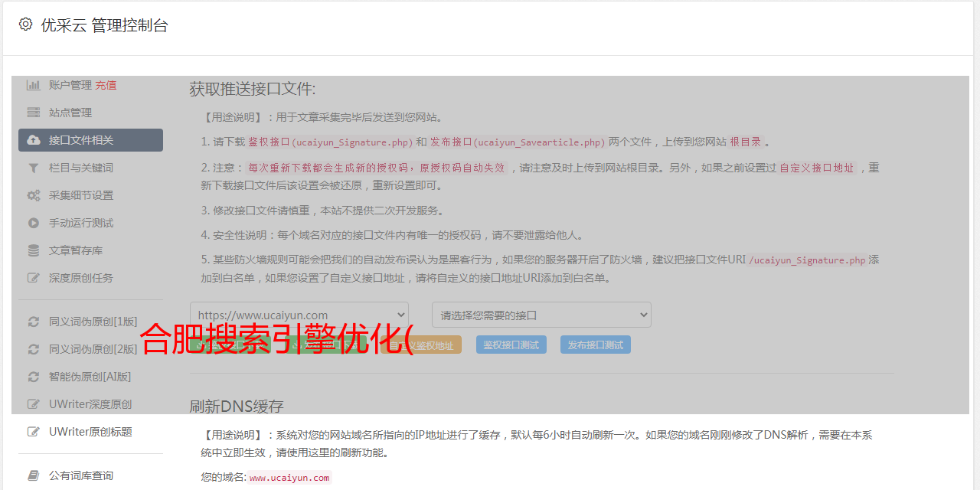Click the filter funnel icon for 栏目与关键词

(34, 168)
